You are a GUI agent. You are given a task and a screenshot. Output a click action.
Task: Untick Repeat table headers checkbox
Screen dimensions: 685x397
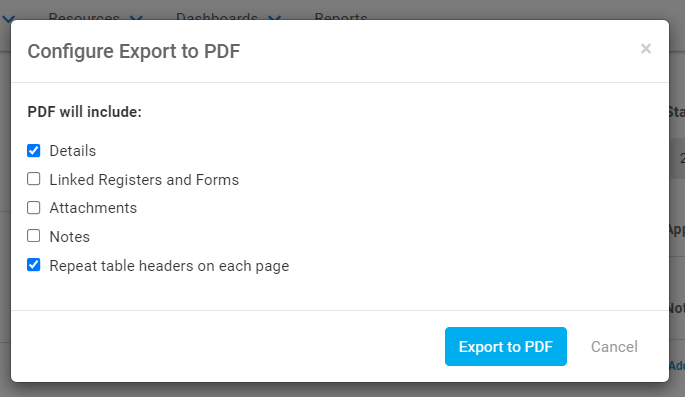click(34, 265)
